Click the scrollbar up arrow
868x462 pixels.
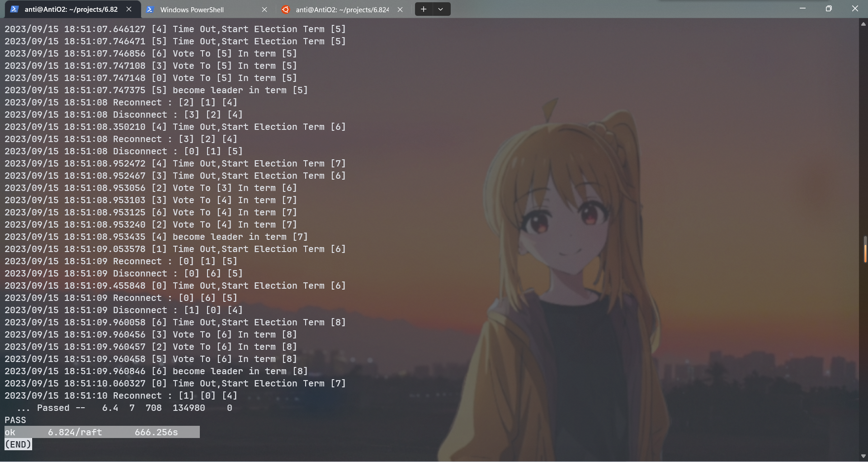tap(863, 24)
